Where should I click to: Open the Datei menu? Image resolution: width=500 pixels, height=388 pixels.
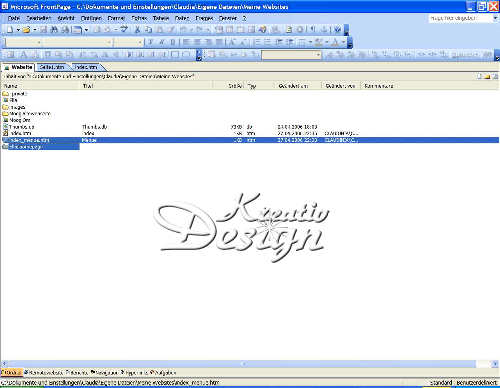14,18
